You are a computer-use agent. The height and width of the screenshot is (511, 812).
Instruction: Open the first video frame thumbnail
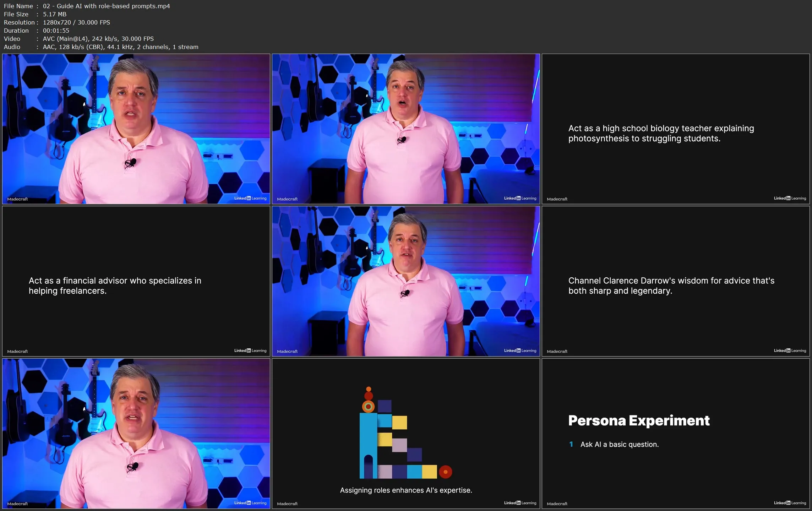tap(136, 129)
